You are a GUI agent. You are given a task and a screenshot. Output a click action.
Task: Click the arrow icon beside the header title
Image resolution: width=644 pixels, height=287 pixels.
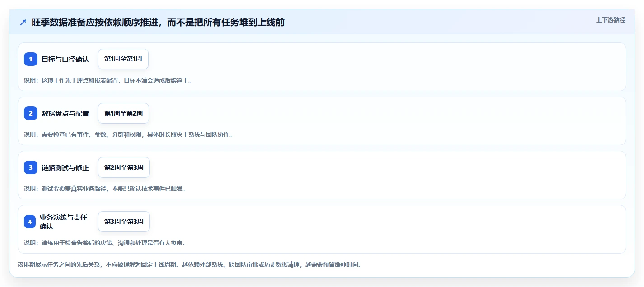pyautogui.click(x=23, y=22)
